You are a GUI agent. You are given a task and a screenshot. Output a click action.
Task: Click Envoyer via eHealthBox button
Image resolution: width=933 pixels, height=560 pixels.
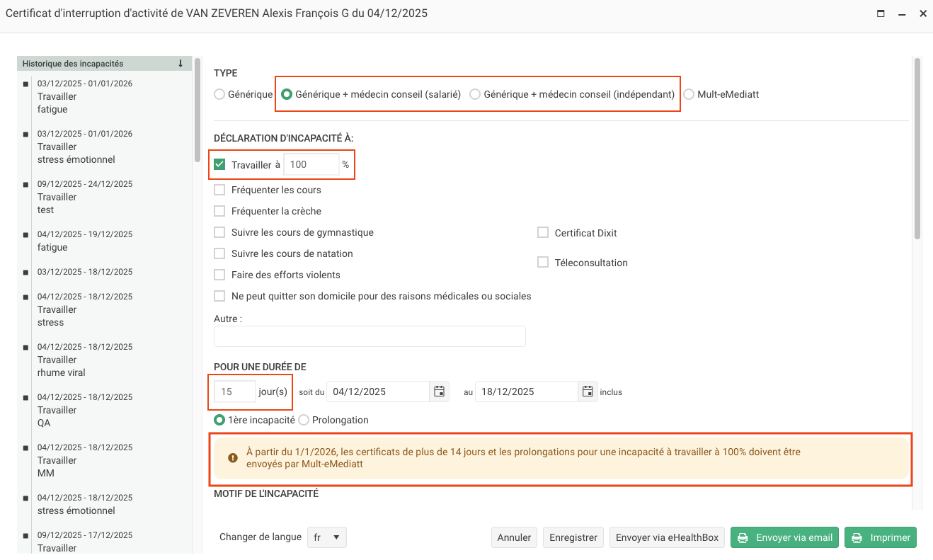[x=667, y=537]
